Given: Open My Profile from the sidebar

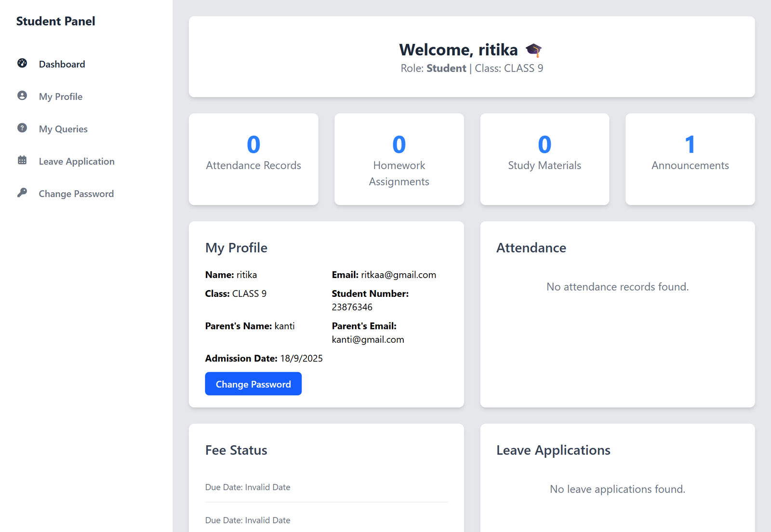Looking at the screenshot, I should [x=60, y=96].
